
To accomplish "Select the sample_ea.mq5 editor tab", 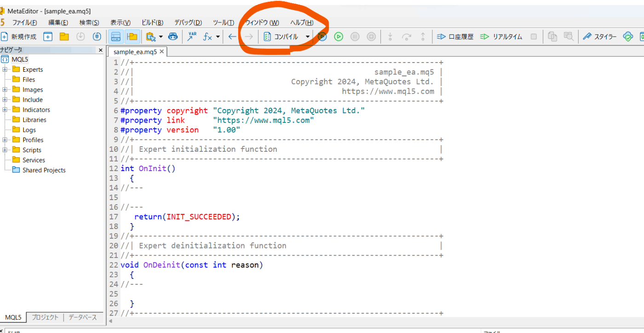I will pos(135,52).
